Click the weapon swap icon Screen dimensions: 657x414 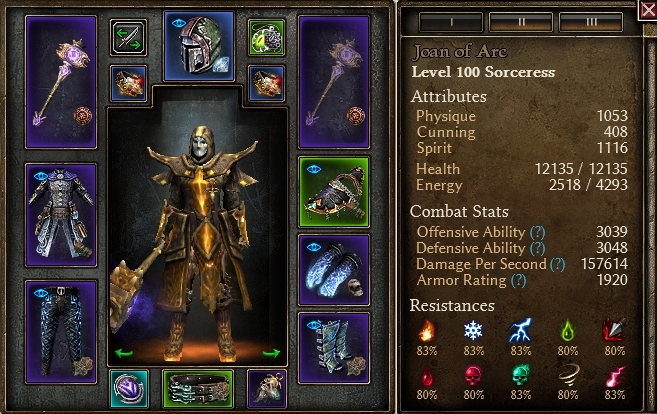tap(129, 37)
